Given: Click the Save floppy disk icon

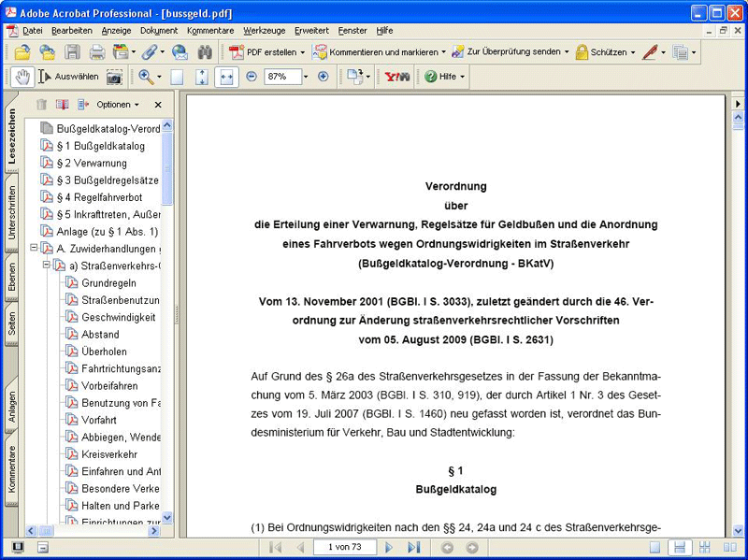Looking at the screenshot, I should [72, 52].
